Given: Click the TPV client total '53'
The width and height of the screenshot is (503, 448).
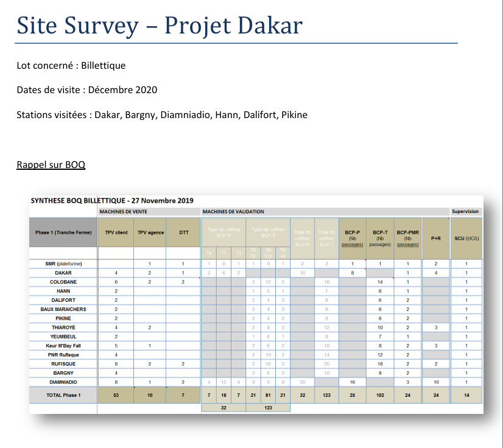Looking at the screenshot, I should [116, 395].
